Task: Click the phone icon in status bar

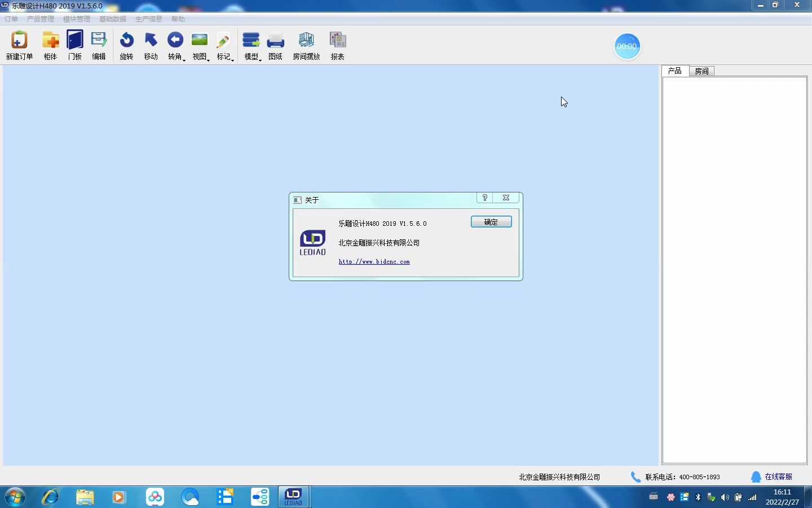Action: [636, 477]
